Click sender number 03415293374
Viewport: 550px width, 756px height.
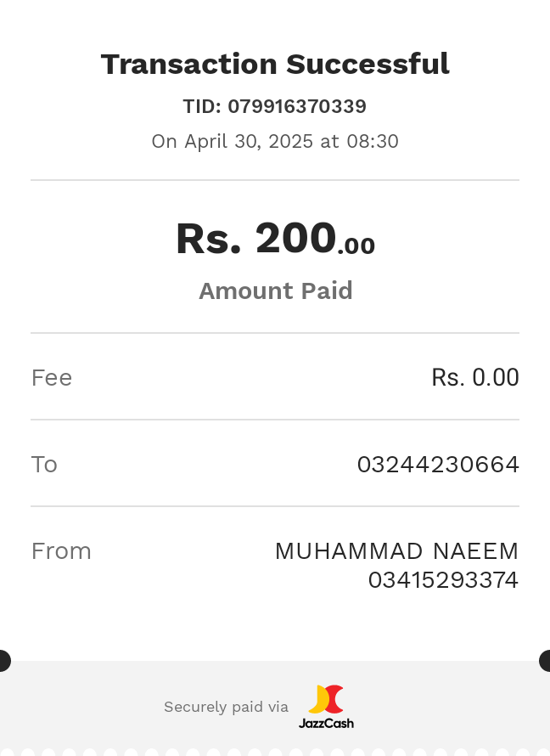(x=443, y=580)
